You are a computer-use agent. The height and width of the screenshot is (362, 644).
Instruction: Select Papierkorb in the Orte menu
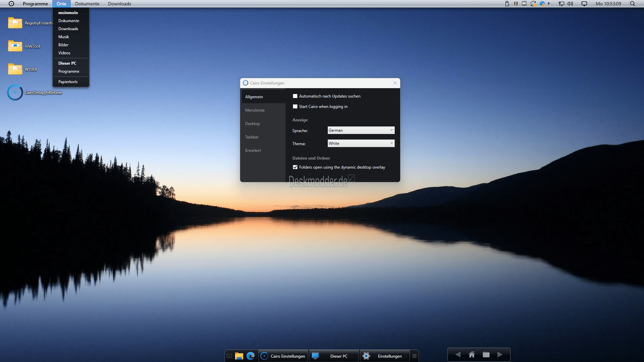point(68,82)
